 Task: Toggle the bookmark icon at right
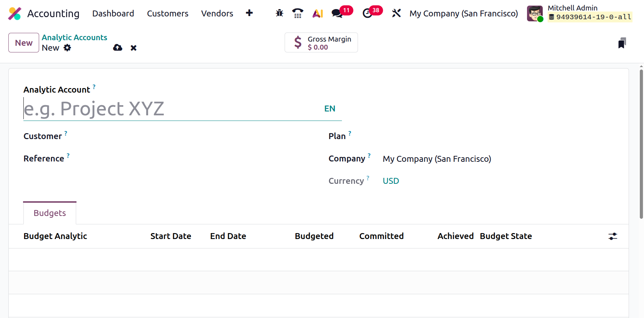[x=622, y=43]
